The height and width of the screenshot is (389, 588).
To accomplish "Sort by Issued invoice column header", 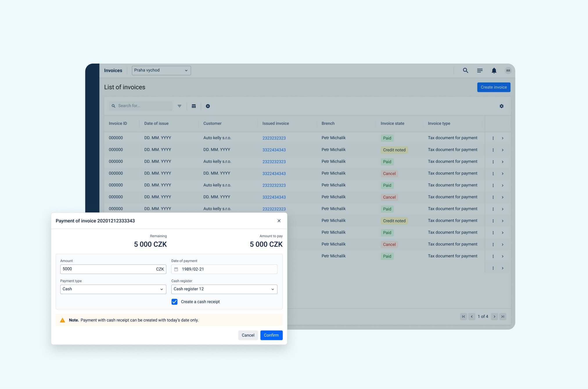I will point(276,123).
